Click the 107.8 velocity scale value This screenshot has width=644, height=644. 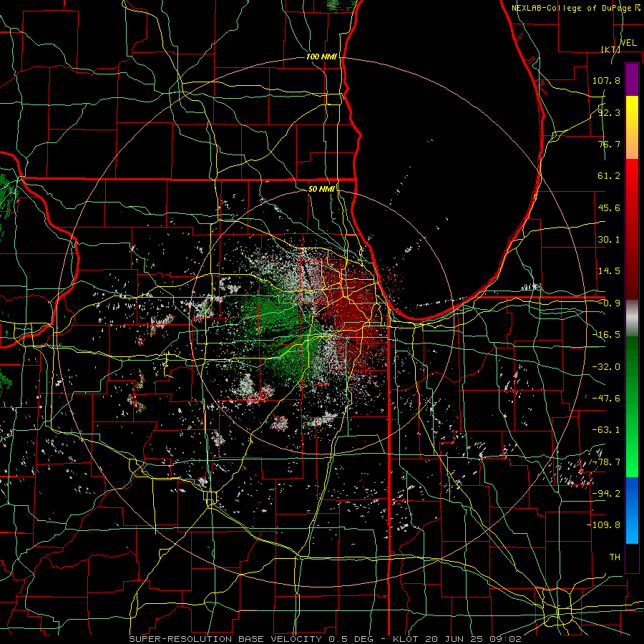(x=606, y=80)
